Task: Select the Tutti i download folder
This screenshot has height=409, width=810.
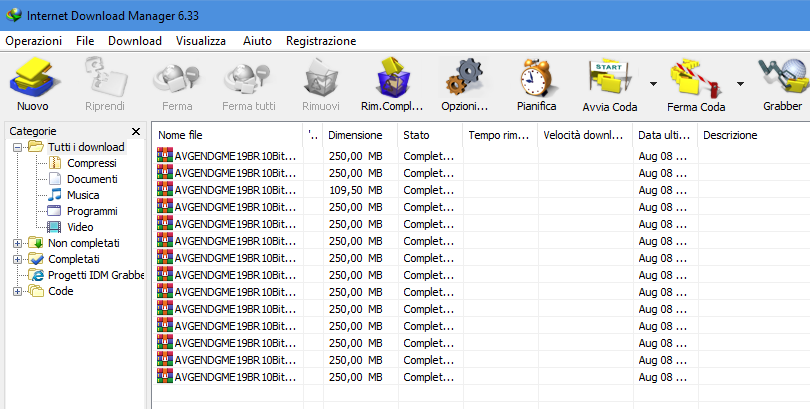Action: tap(86, 147)
